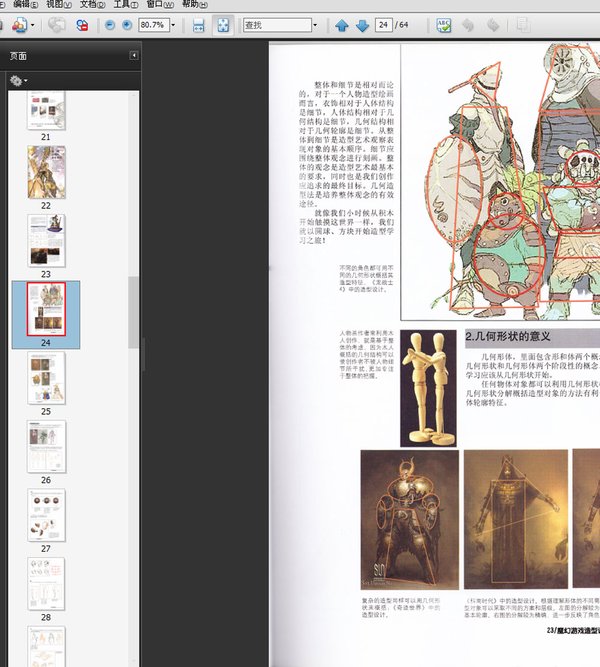Open the 窗口 menu
The width and height of the screenshot is (600, 667).
point(160,4)
